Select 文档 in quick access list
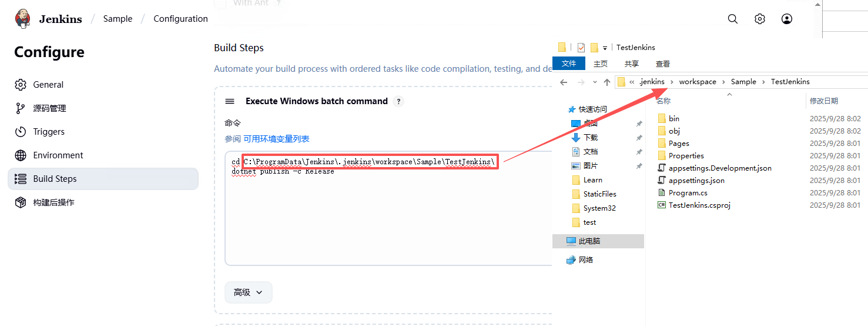 click(x=591, y=152)
